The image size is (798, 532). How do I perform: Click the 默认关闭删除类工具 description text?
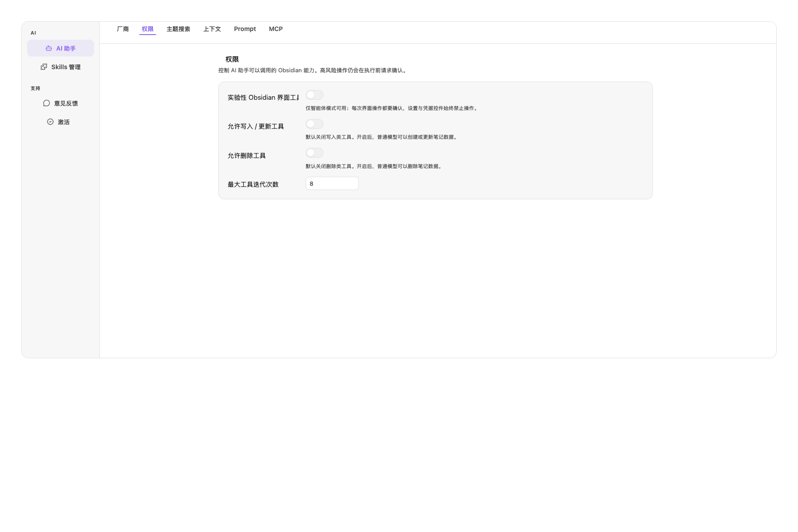[x=375, y=166]
